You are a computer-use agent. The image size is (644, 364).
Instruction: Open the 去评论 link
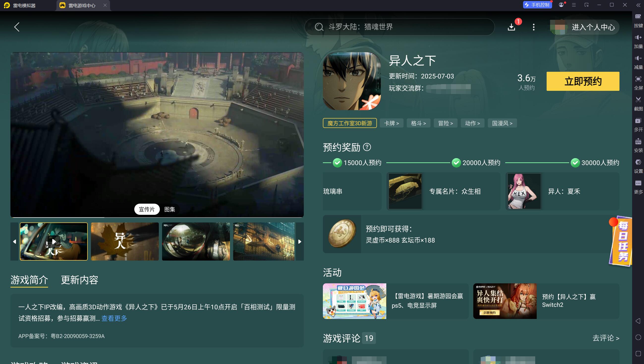[605, 338]
